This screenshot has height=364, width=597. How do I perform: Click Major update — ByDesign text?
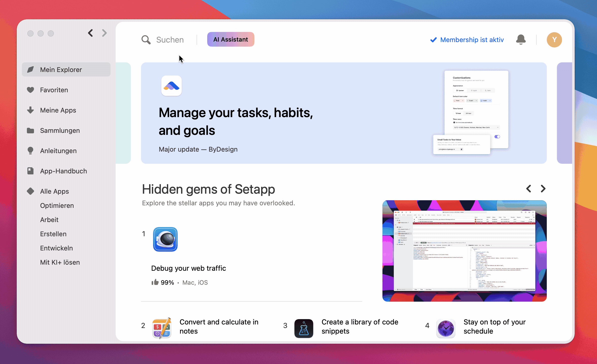pyautogui.click(x=198, y=149)
